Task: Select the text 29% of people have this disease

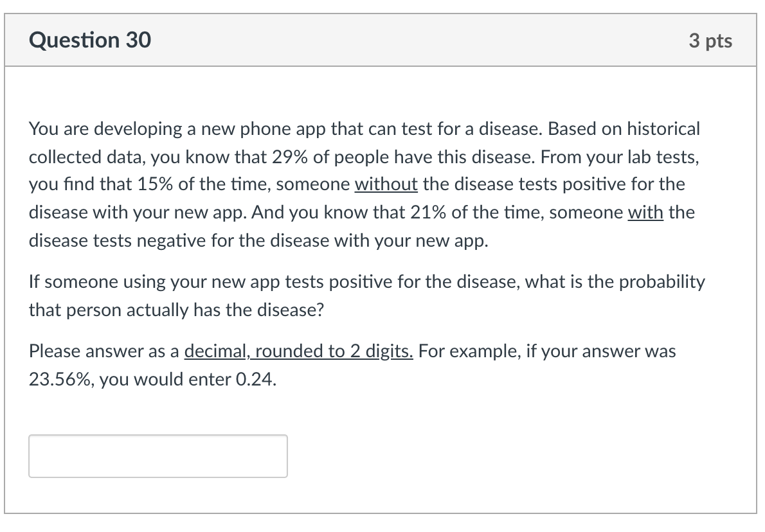Action: [399, 156]
